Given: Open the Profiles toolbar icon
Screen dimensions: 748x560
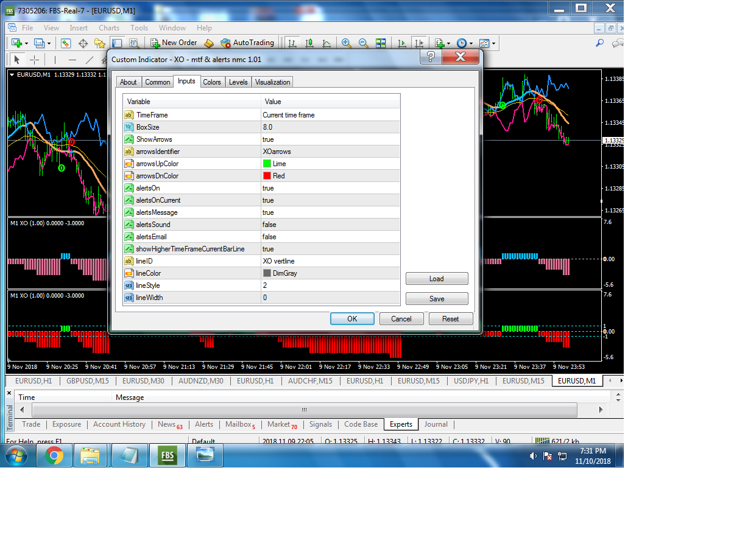Looking at the screenshot, I should click(39, 43).
